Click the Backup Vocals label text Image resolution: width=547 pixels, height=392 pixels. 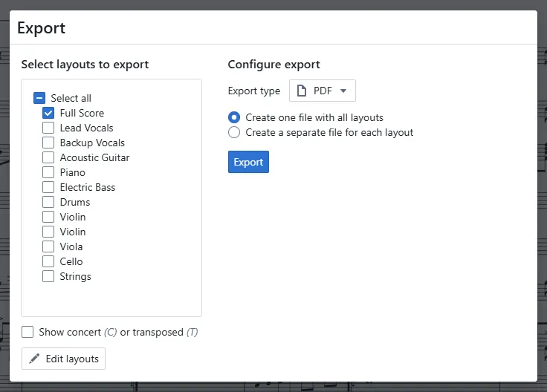click(92, 143)
